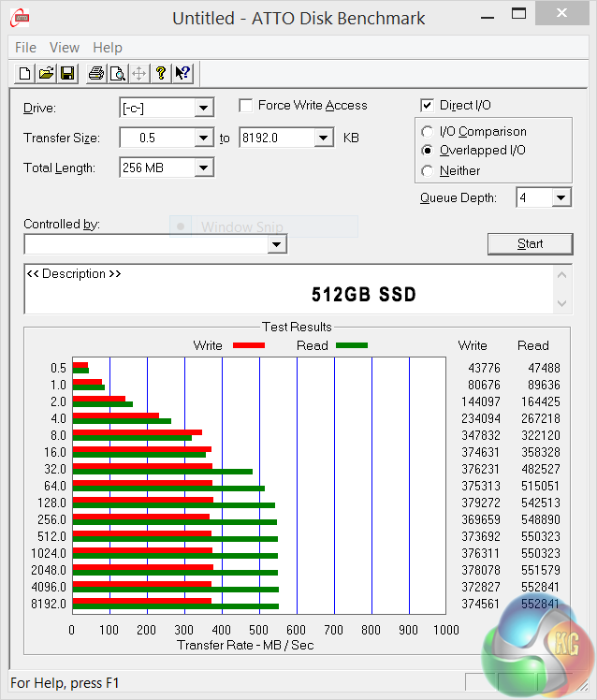Click the Save floppy disk icon
Image resolution: width=597 pixels, height=700 pixels.
(x=67, y=74)
